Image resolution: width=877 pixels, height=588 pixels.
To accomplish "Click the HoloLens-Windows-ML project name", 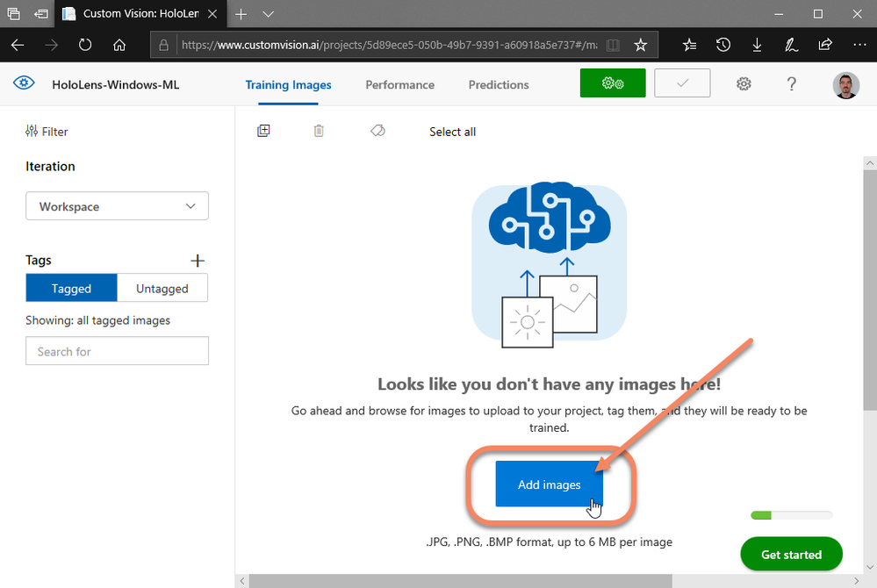I will (x=116, y=85).
